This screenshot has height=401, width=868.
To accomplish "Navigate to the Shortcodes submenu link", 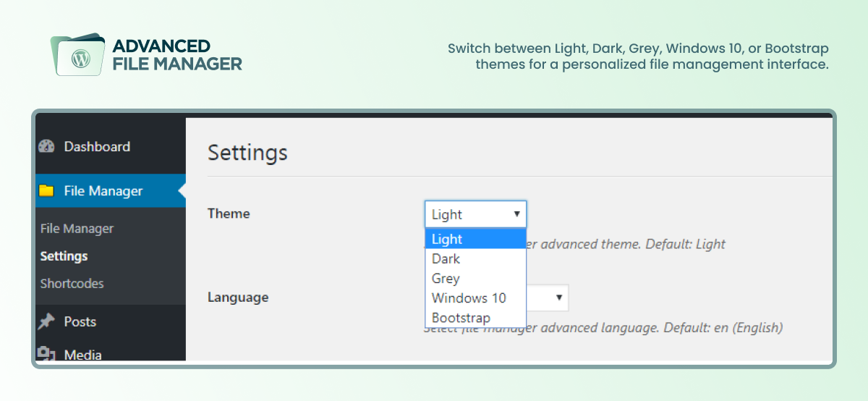I will tap(72, 284).
